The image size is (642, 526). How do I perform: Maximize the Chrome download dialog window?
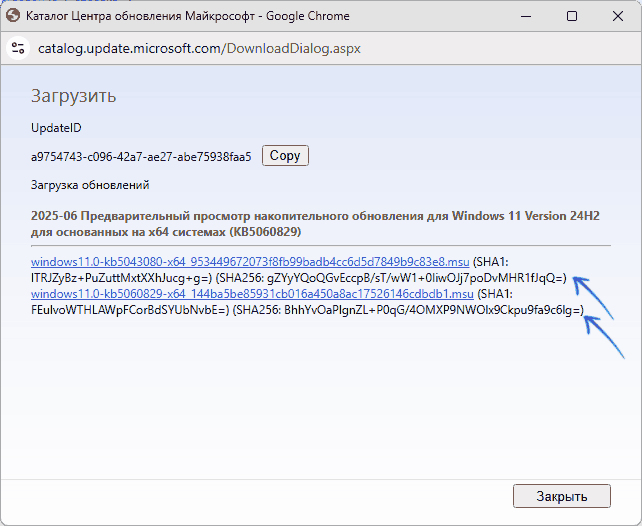tap(572, 16)
